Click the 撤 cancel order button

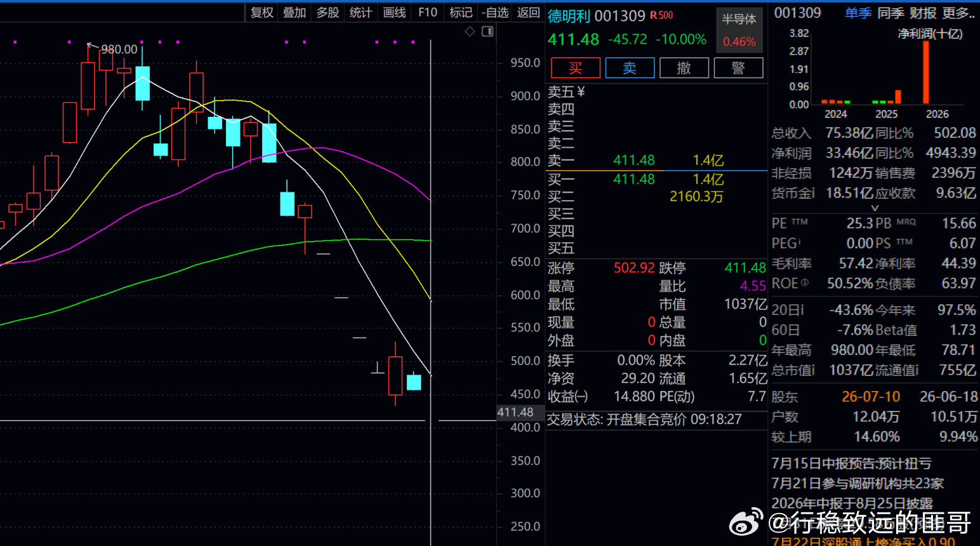[684, 68]
